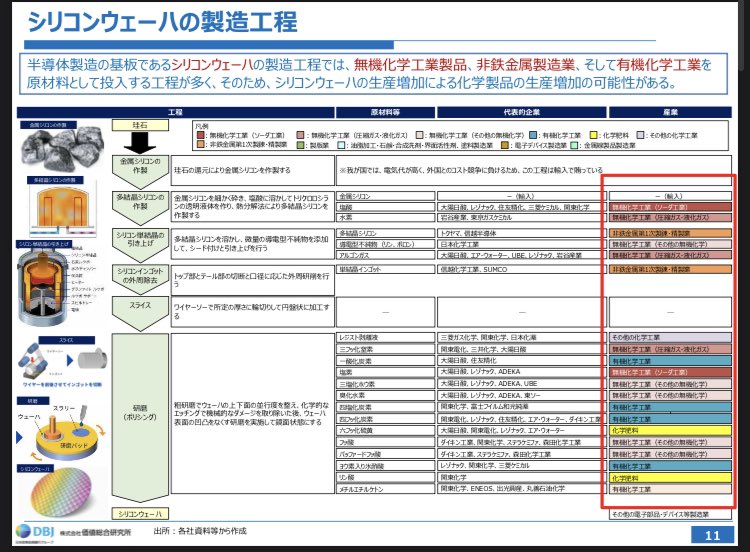Click the finished silicon wafer image
The image size is (750, 552).
pos(61,493)
